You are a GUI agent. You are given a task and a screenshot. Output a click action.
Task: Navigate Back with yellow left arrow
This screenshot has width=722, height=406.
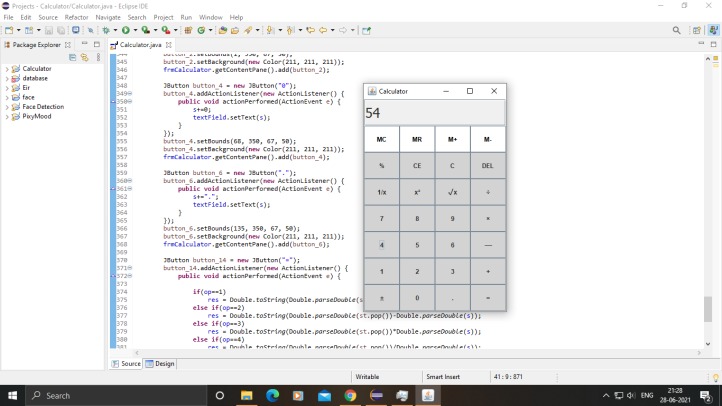tap(323, 30)
